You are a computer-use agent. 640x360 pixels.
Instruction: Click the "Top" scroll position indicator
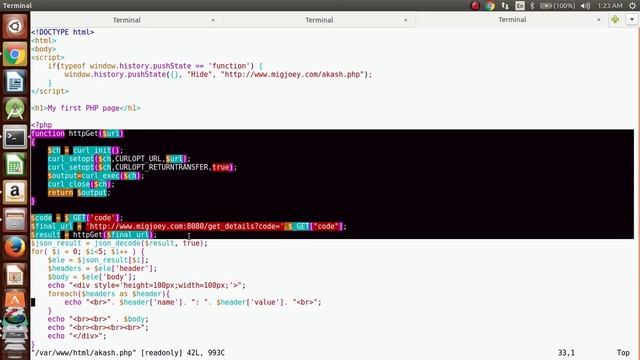(x=623, y=353)
